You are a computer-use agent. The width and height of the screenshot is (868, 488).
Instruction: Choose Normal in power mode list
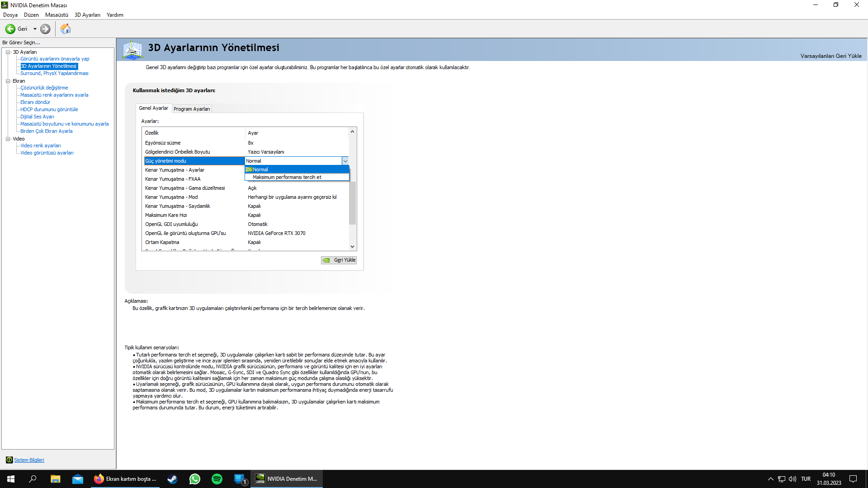[297, 169]
